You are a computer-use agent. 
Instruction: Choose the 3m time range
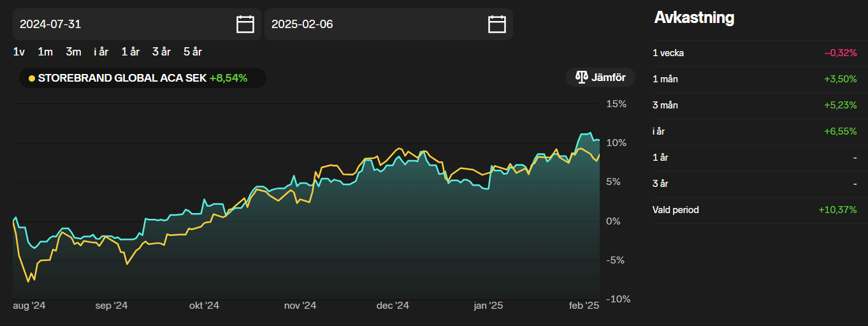coord(73,52)
